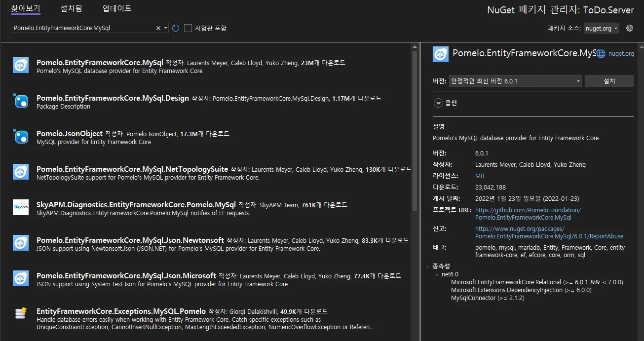Screen dimensions: 644x341
Task: Click the package icon in details pane header
Action: tap(440, 54)
